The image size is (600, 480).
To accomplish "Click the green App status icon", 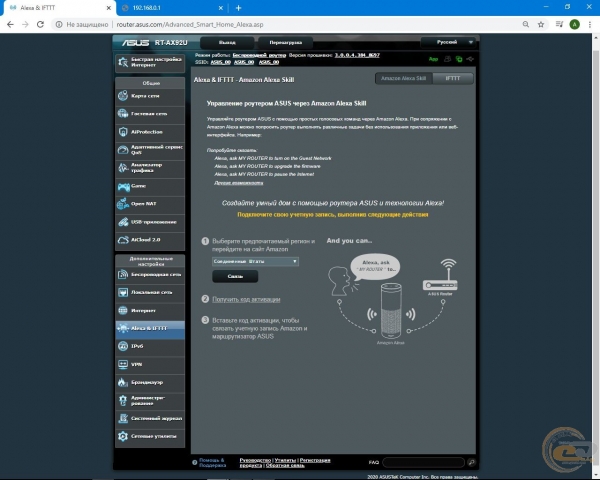I will coord(433,59).
